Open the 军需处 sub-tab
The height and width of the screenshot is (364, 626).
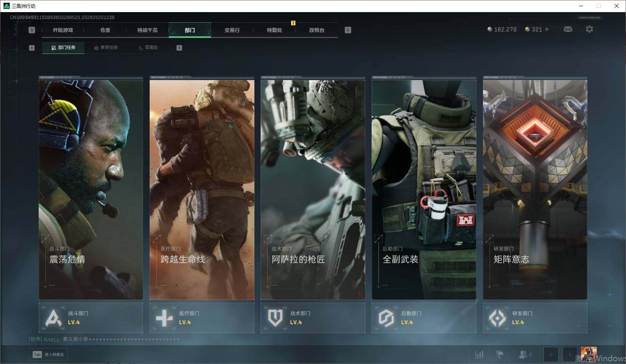tap(148, 48)
